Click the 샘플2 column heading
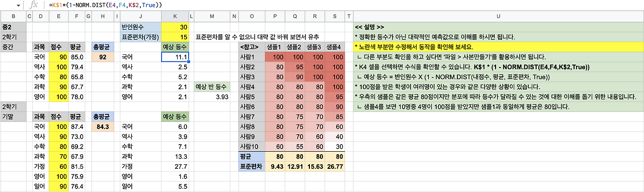This screenshot has height=192, width=644. coord(295,47)
